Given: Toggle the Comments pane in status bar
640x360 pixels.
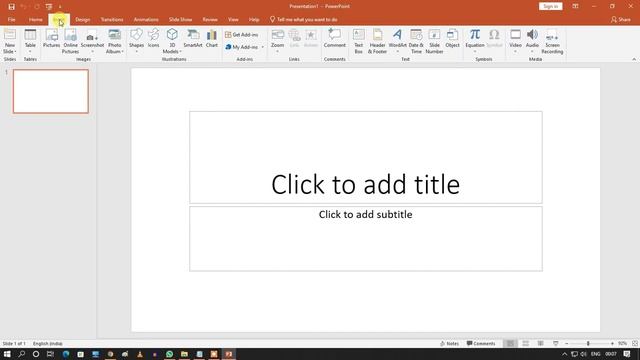Looking at the screenshot, I should click(x=481, y=344).
